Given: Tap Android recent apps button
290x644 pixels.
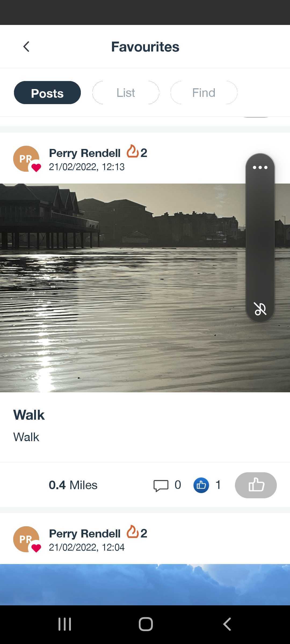Looking at the screenshot, I should click(65, 624).
